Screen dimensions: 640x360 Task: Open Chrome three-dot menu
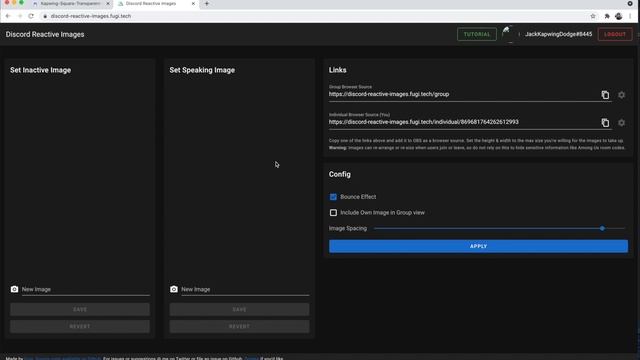coord(631,16)
